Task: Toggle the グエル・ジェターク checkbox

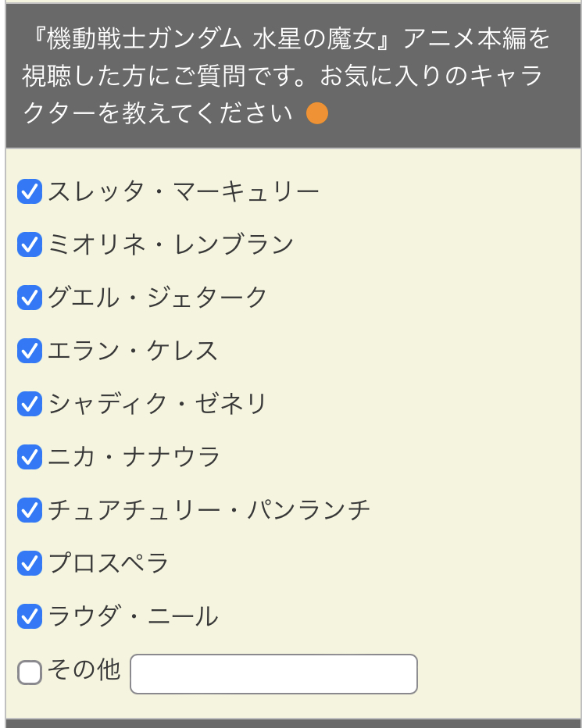Action: pos(30,298)
